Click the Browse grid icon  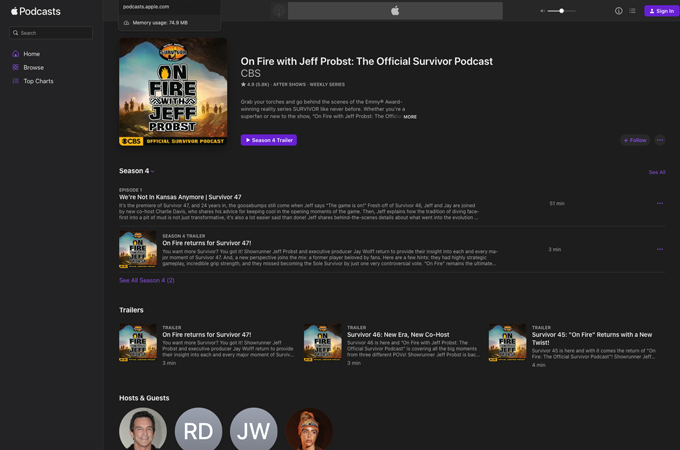(16, 67)
